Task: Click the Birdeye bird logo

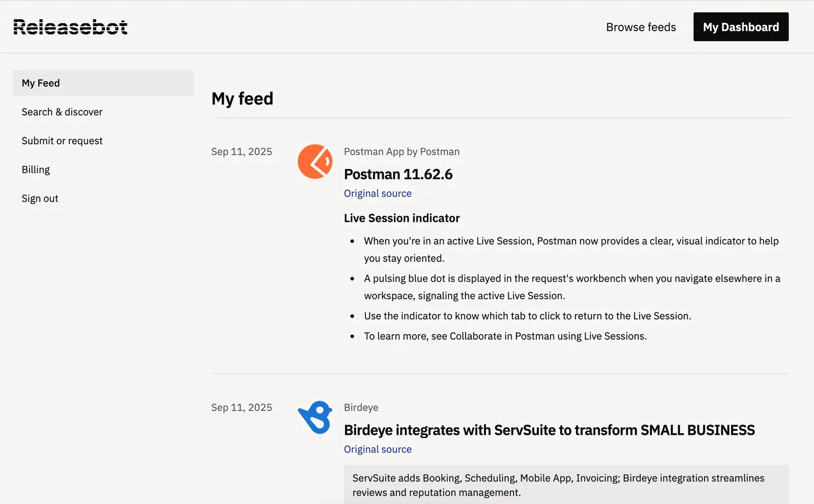Action: (x=315, y=417)
